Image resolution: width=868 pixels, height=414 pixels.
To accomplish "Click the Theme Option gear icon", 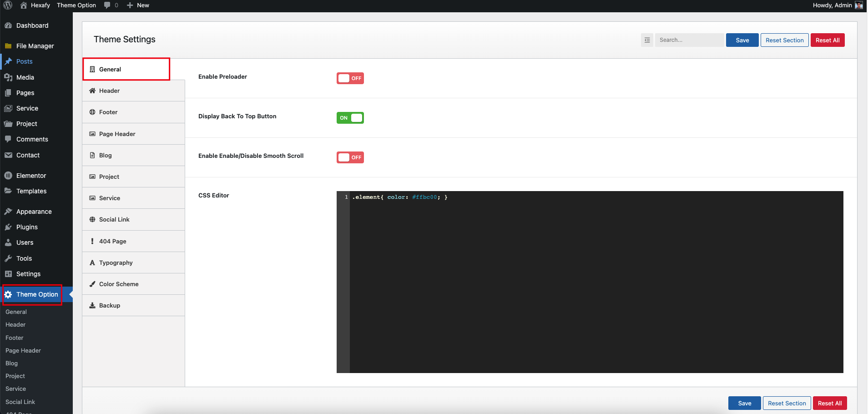I will (x=8, y=295).
